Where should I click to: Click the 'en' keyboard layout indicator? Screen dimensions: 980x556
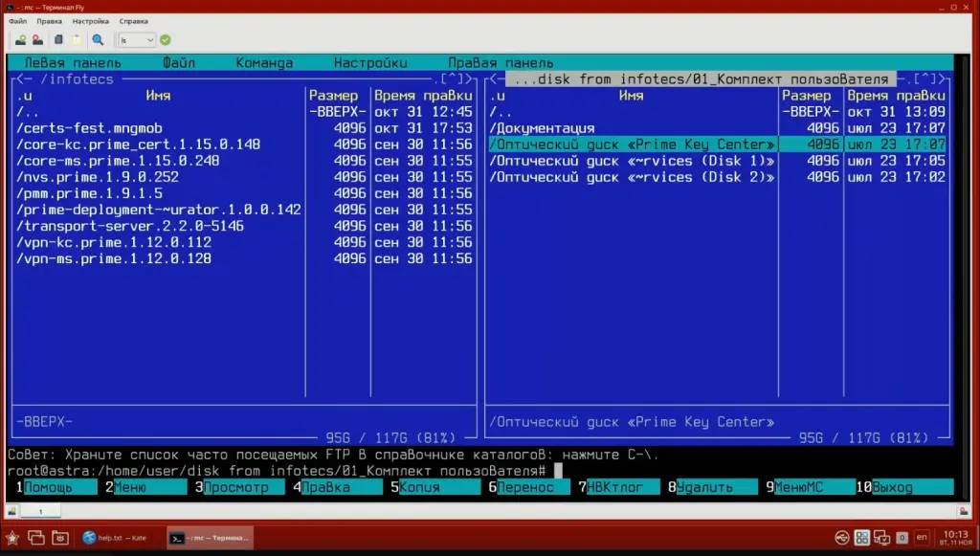coord(922,537)
